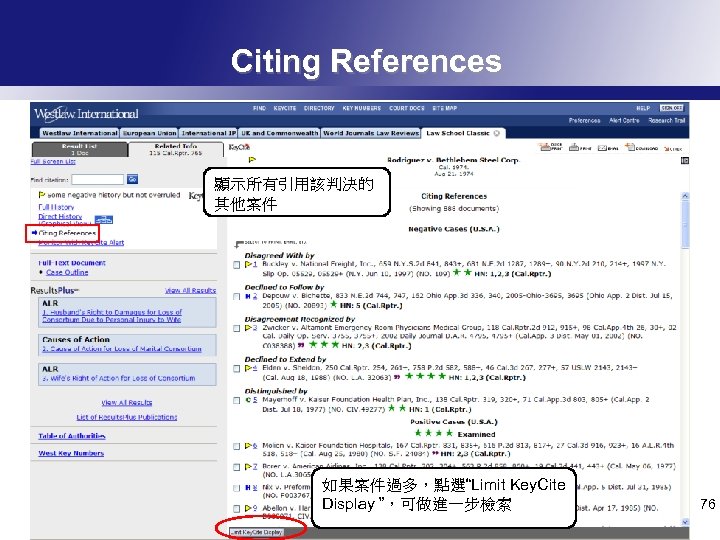Viewport: 720px width, 540px height.
Task: Check the box for Borer v. American Airlines
Action: (236, 467)
